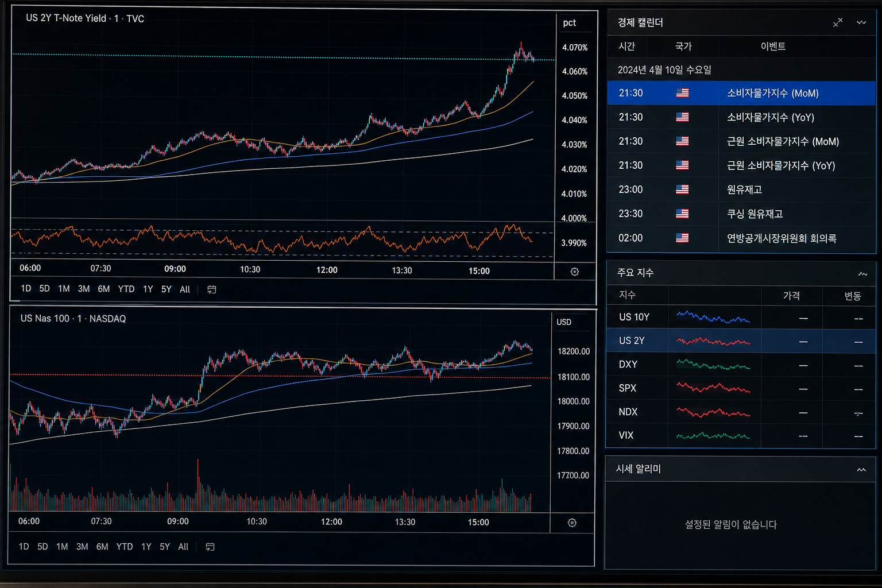The image size is (882, 588).
Task: Click the pct axis label on yield chart
Action: point(570,23)
